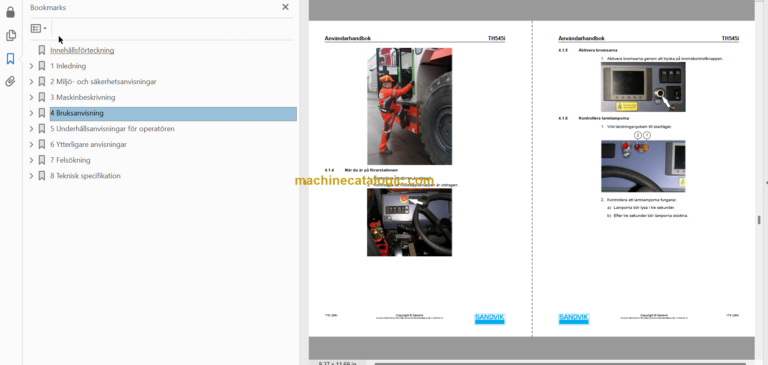Click the right pane collapse arrow
Viewport: 768px width, 365px height.
766,182
